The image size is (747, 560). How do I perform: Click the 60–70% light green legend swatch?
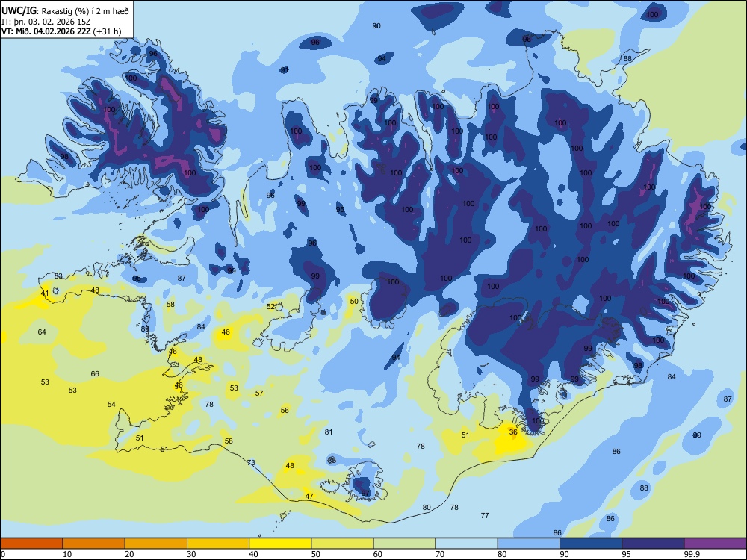pyautogui.click(x=404, y=544)
